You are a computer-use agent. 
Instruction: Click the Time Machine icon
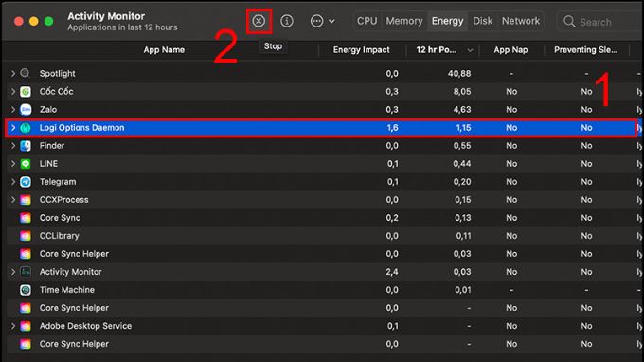[26, 290]
